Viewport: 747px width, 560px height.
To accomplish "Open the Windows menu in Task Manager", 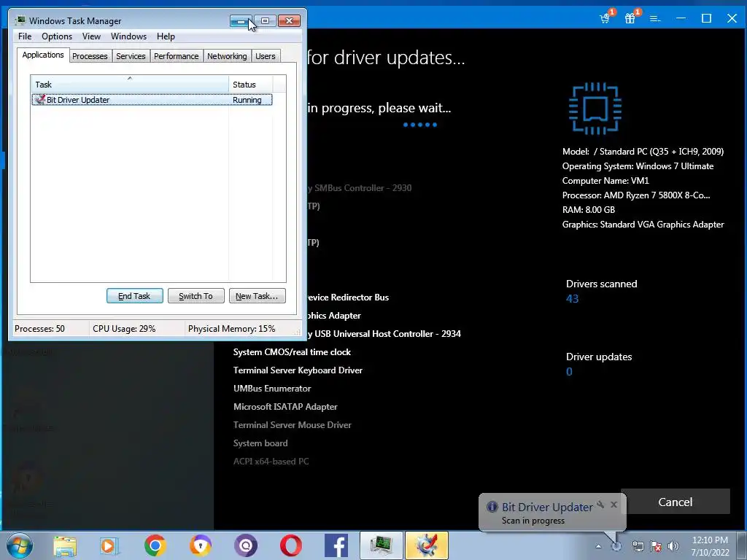I will (128, 36).
